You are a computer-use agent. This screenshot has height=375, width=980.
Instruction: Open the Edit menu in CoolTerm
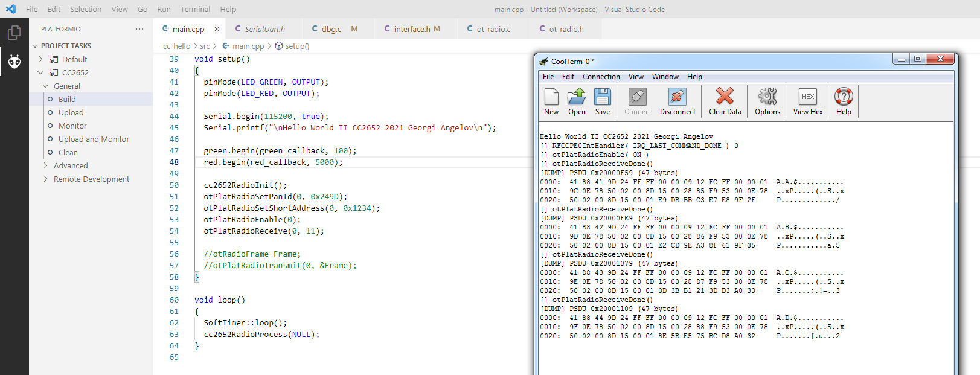(x=568, y=77)
